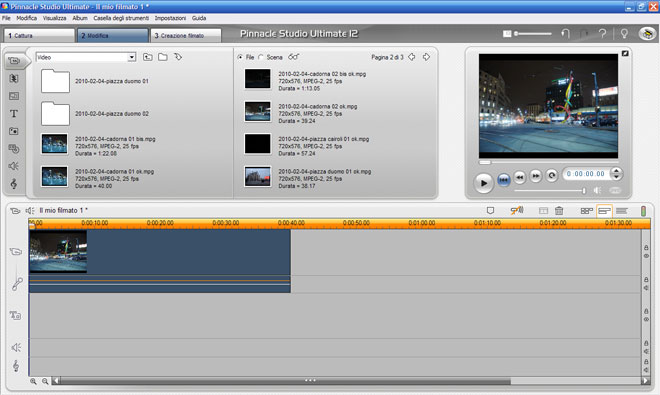
Task: Click the glasses view icon in album
Action: click(293, 57)
